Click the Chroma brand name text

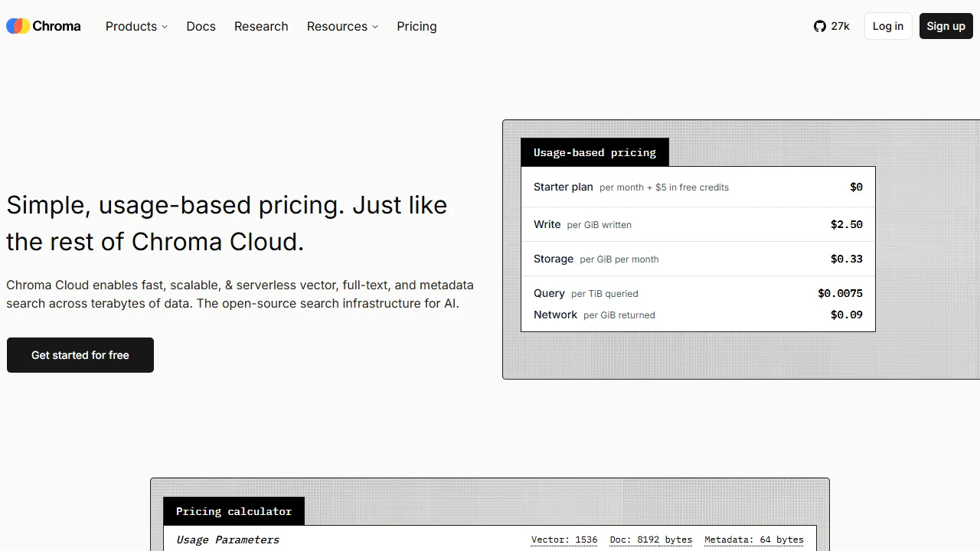pos(57,26)
